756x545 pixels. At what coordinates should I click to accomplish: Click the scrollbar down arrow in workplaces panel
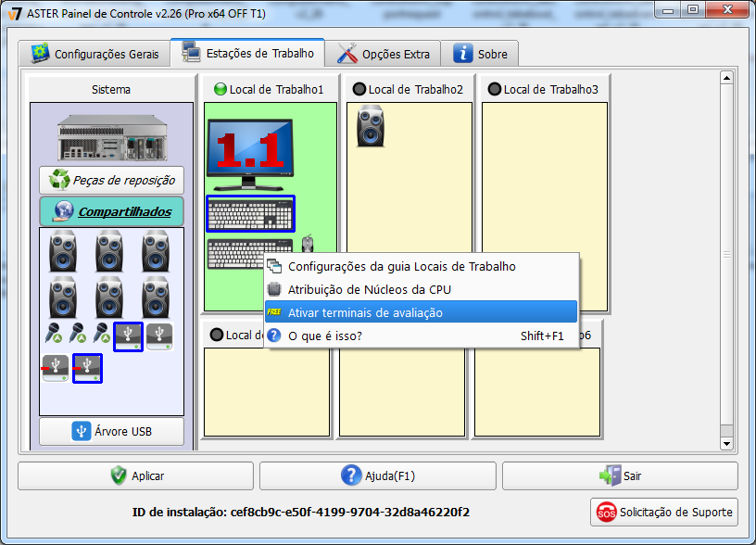pos(726,443)
